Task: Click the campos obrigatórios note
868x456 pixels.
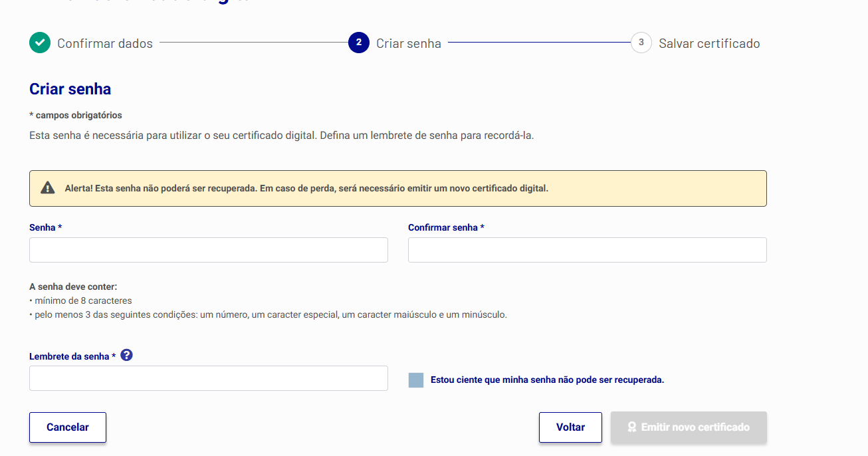Action: click(x=76, y=115)
